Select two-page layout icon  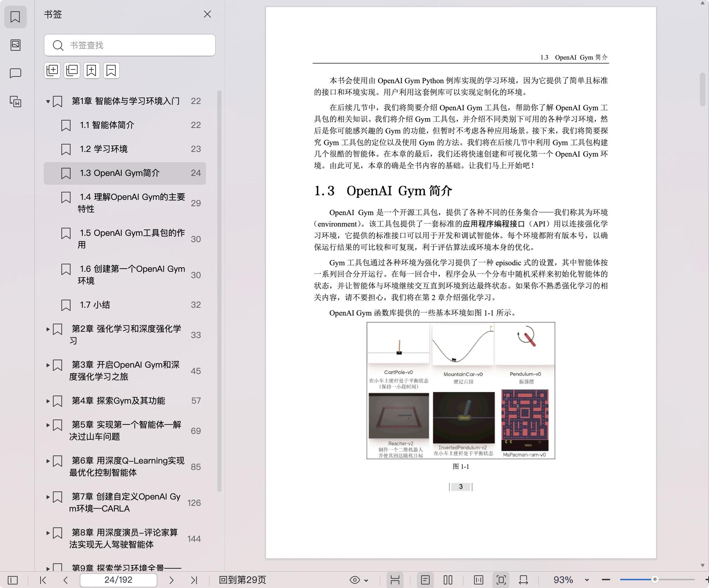pos(448,580)
